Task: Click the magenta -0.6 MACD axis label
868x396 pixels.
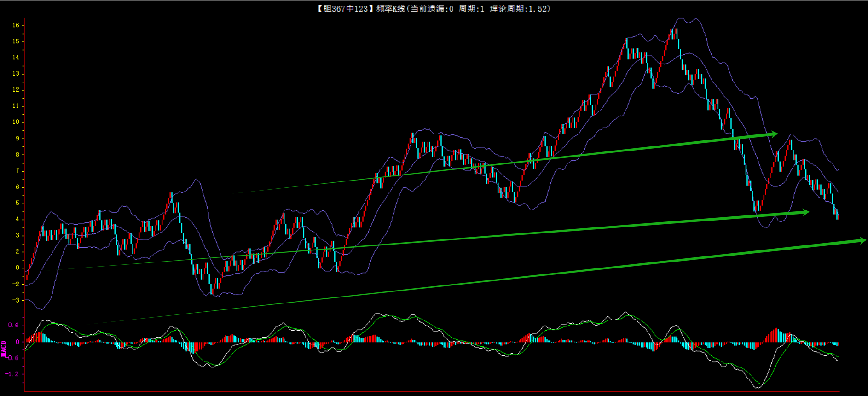Action: (12, 358)
